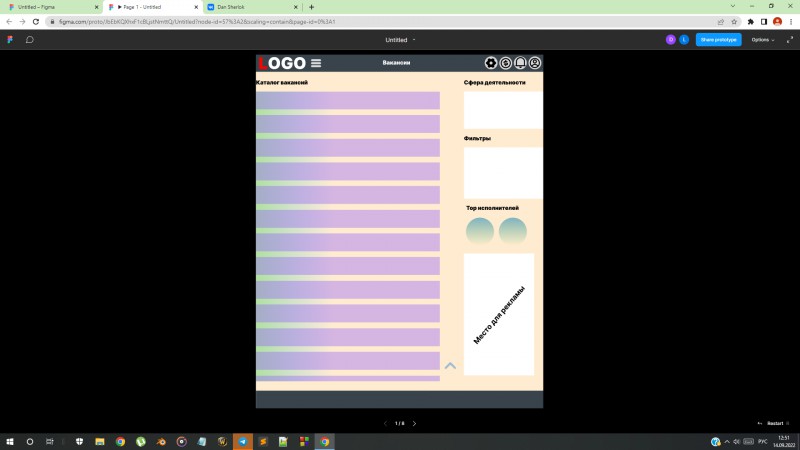The image size is (800, 450).
Task: Open the notifications bell in prototype header
Action: pos(520,63)
